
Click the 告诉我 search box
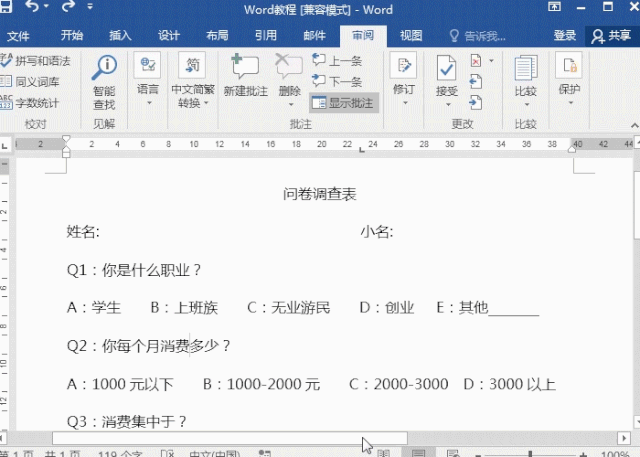(478, 36)
